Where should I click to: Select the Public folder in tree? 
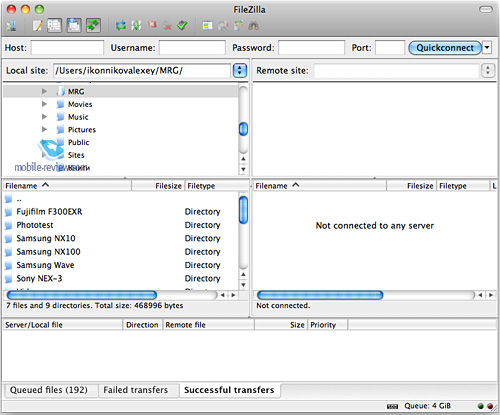tap(78, 142)
